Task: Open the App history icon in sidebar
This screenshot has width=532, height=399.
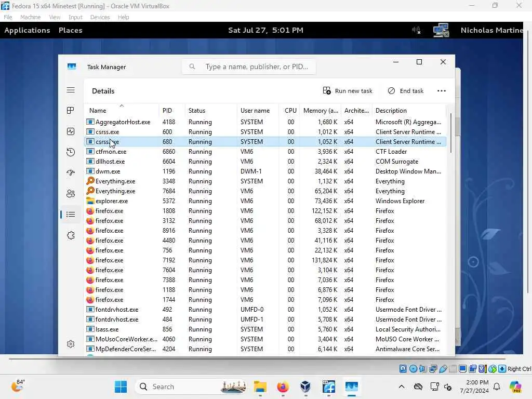Action: [71, 152]
